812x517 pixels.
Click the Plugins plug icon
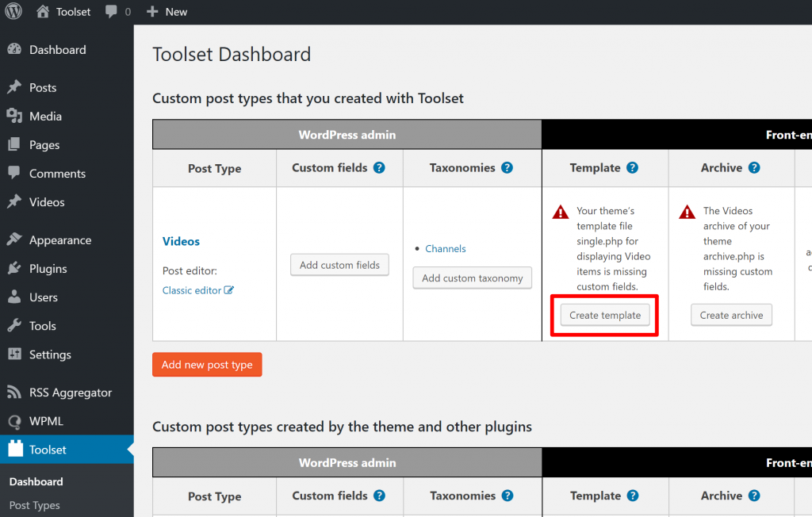pyautogui.click(x=14, y=268)
